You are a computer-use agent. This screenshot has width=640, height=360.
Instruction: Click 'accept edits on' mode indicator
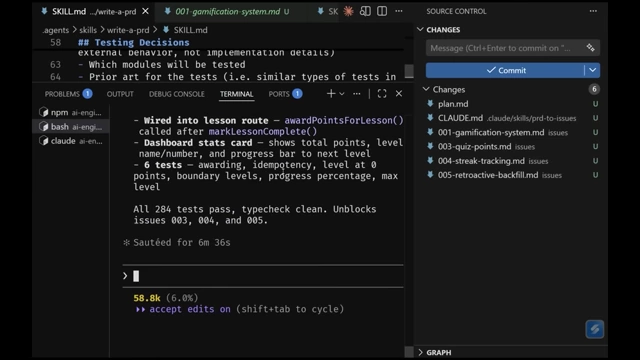pyautogui.click(x=190, y=309)
